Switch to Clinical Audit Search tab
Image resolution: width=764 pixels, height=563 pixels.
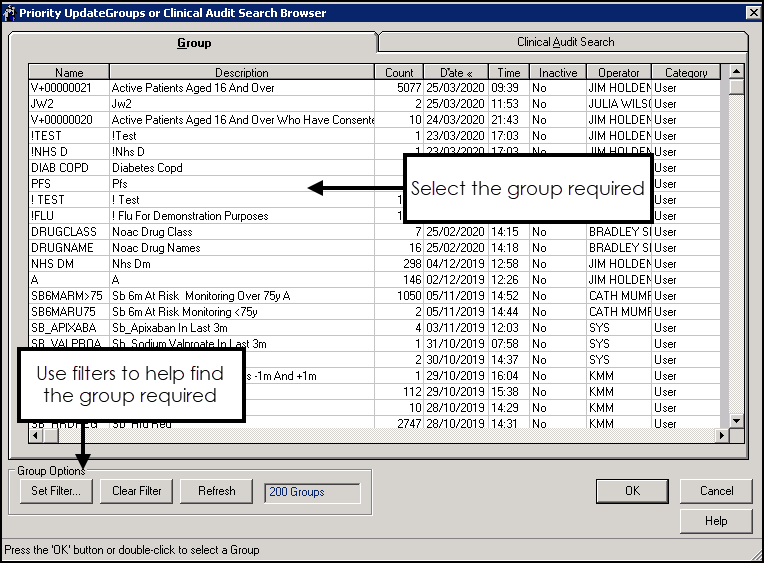click(x=565, y=42)
